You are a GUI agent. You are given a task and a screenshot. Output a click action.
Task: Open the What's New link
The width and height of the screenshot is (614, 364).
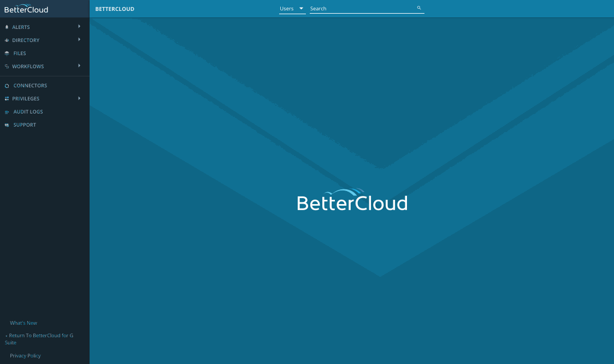(23, 323)
